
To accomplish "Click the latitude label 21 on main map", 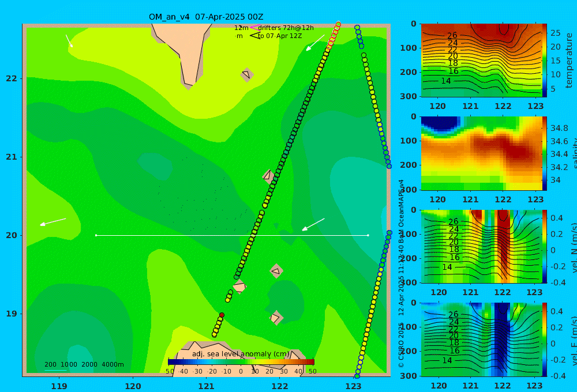I will tap(12, 157).
